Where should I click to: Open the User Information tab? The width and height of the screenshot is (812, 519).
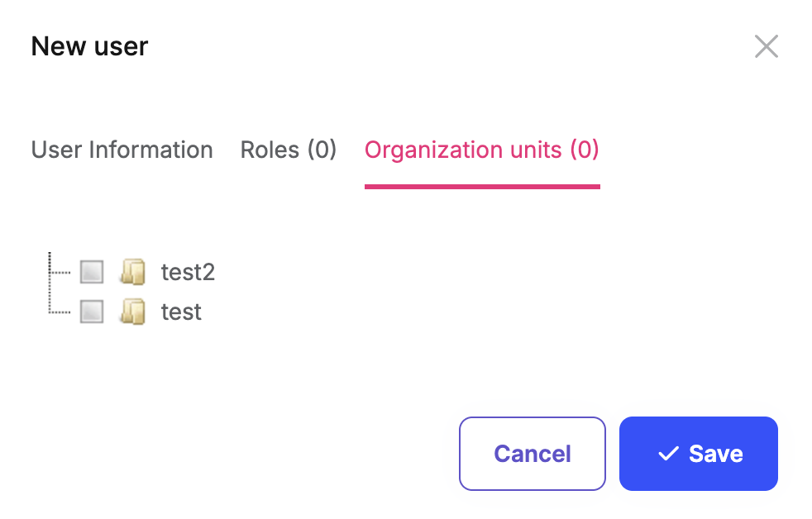(x=122, y=150)
